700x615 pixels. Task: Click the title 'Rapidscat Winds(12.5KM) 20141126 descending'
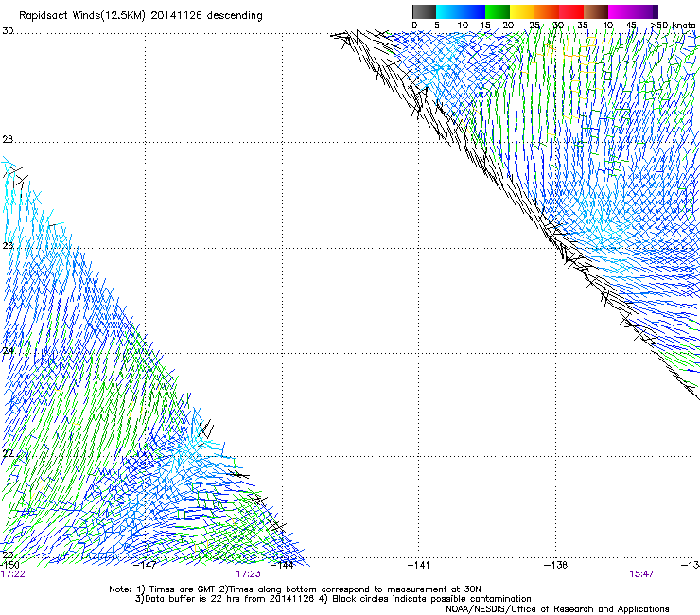141,16
